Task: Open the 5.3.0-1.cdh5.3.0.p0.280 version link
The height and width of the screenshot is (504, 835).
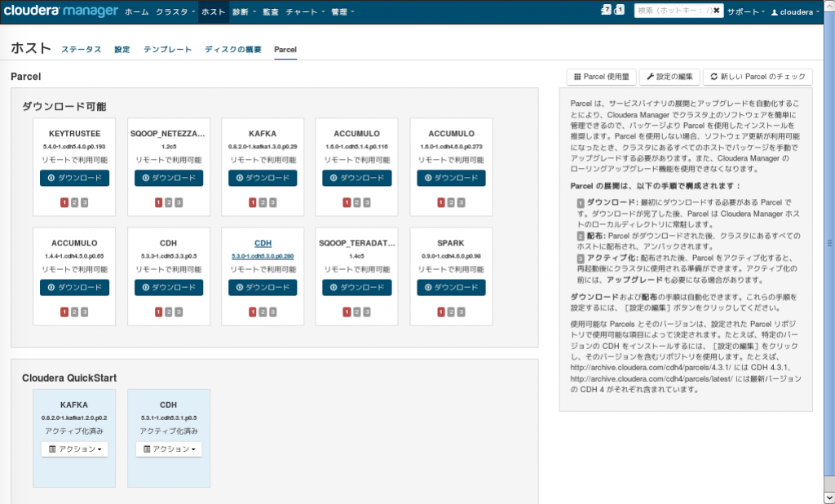Action: (263, 256)
